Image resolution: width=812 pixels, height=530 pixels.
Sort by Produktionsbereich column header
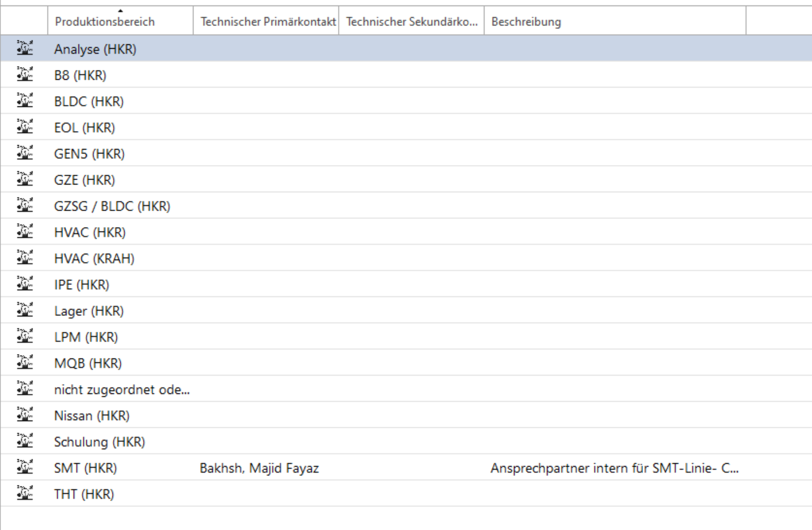tap(120, 21)
